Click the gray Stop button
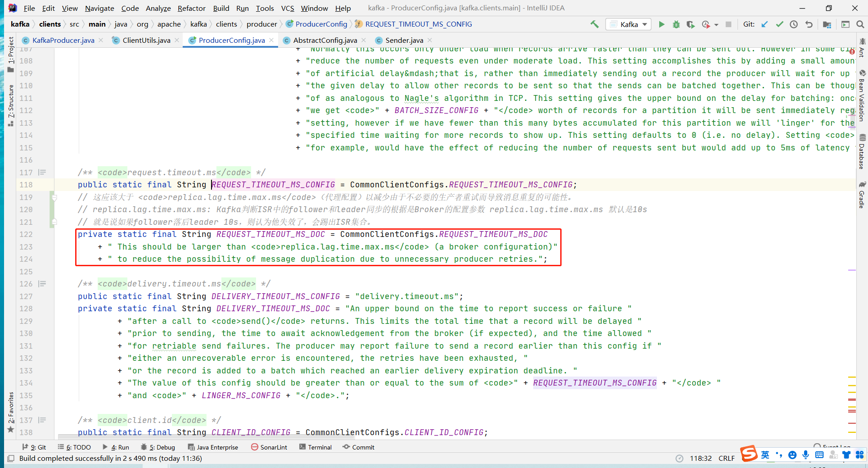The width and height of the screenshot is (868, 468). [x=729, y=24]
